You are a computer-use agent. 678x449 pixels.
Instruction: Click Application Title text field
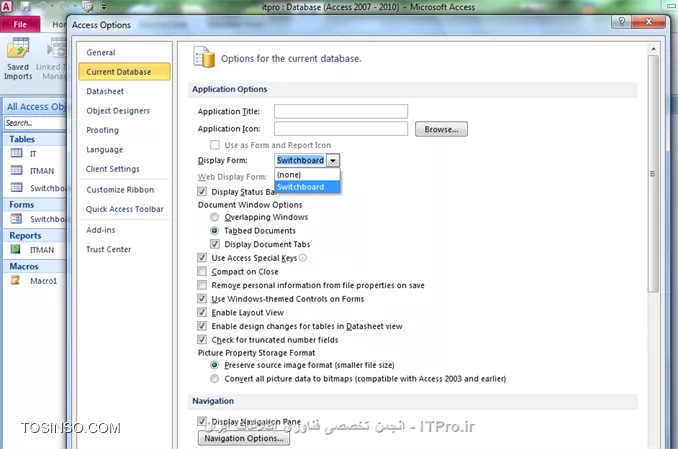pyautogui.click(x=341, y=111)
